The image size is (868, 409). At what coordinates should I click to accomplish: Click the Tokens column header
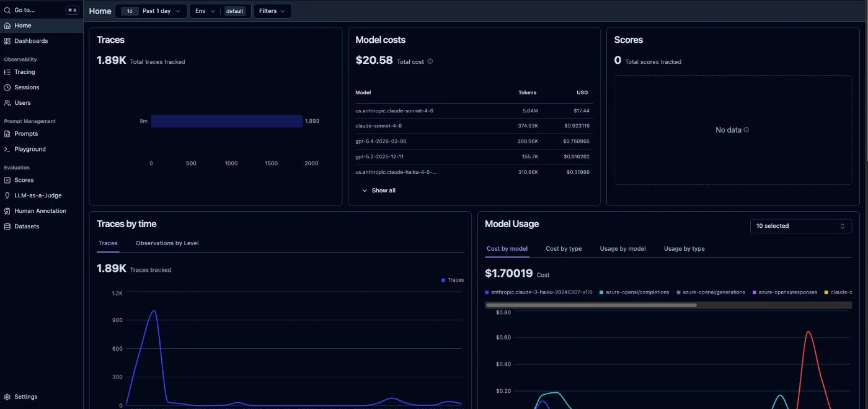pos(528,92)
